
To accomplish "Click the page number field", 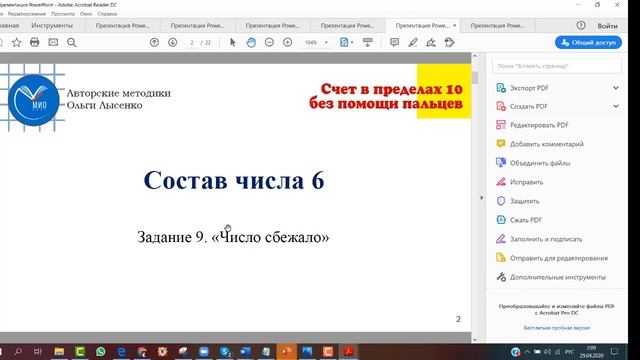I will click(x=192, y=42).
